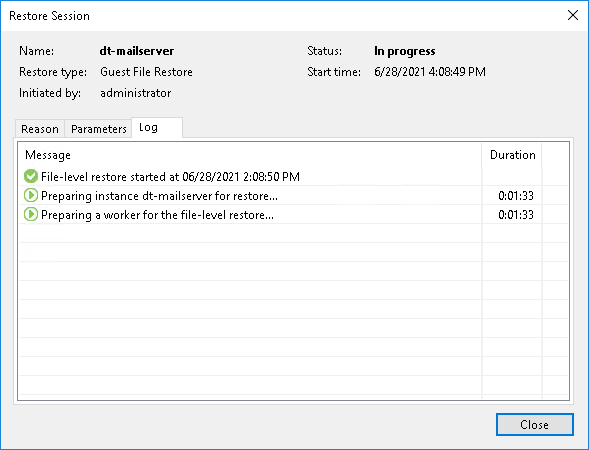
Task: Switch to the Reason tab
Action: click(40, 129)
